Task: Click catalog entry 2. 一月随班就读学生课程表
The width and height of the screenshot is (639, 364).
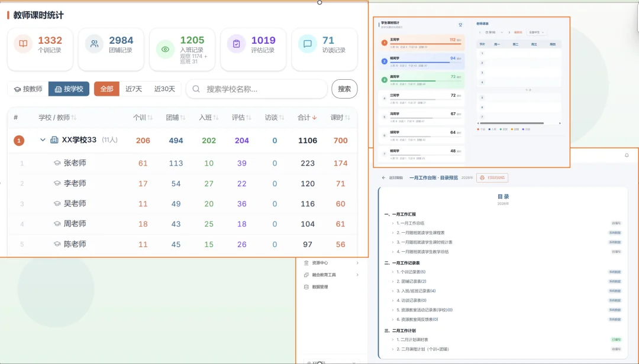Action: pyautogui.click(x=421, y=233)
